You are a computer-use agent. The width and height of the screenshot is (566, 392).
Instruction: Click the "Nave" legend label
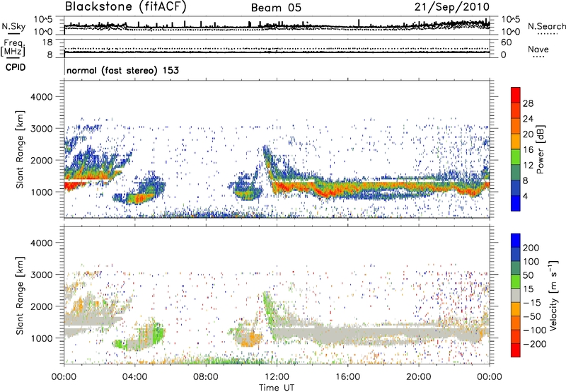coord(538,49)
